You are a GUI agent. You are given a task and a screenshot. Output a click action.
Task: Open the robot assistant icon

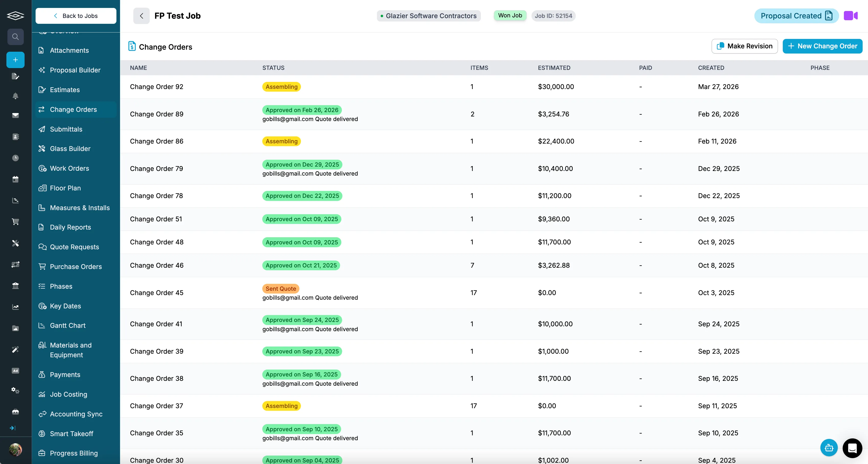tap(829, 448)
